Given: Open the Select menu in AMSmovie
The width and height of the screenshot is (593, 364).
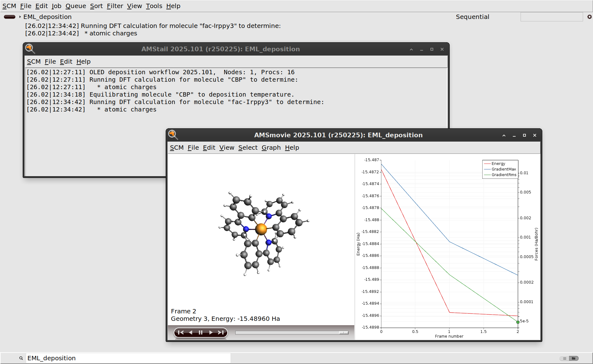Looking at the screenshot, I should (248, 148).
